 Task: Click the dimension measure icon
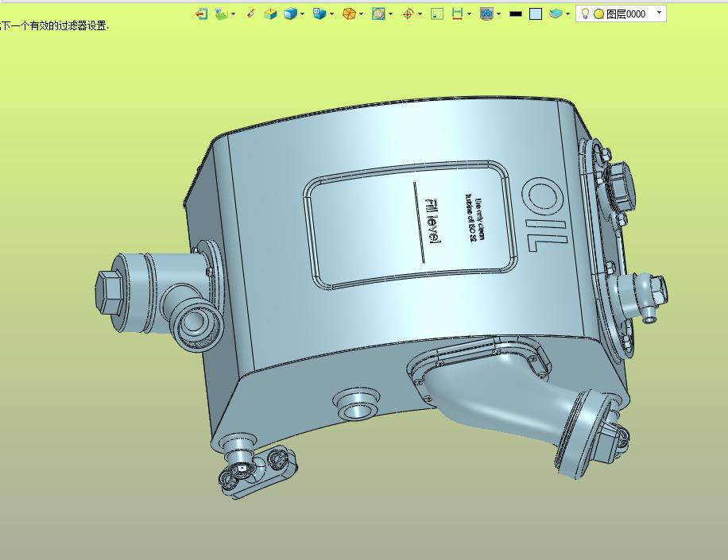[457, 14]
